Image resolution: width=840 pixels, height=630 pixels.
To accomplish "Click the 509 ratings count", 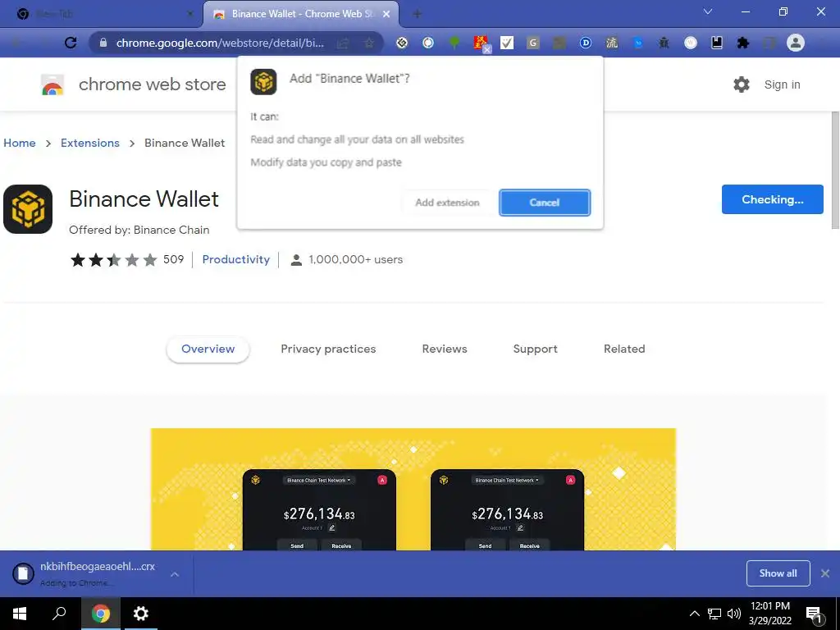I will [x=174, y=259].
